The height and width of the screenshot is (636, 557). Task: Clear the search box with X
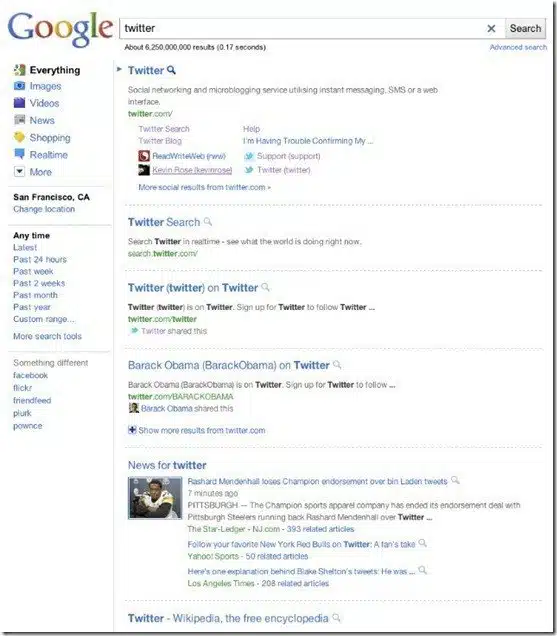tap(491, 28)
